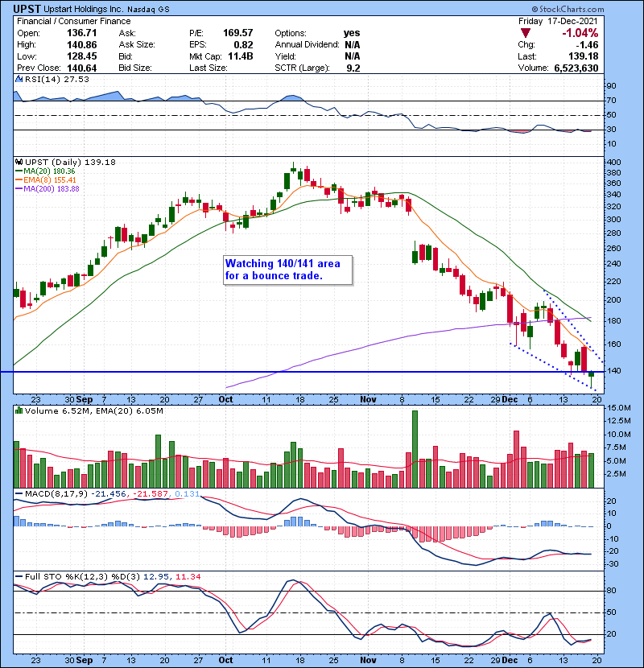This screenshot has width=644, height=668.
Task: Click the "UPST (Daily) 139.18" price panel label
Action: [70, 163]
